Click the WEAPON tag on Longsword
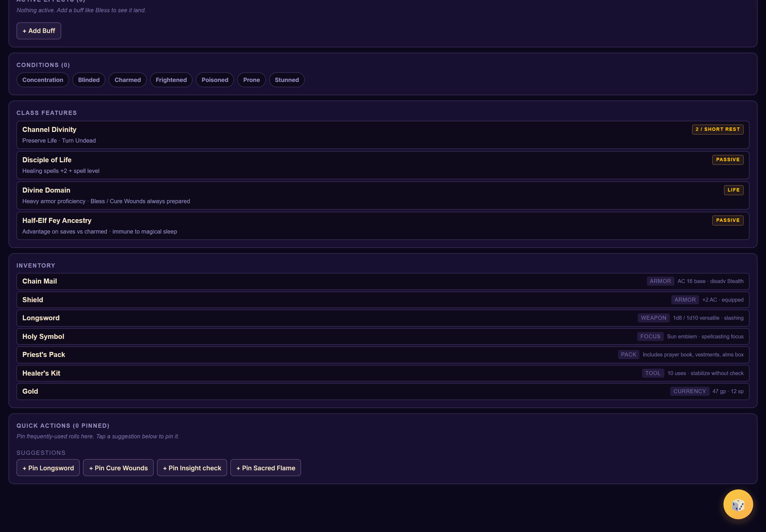 point(653,318)
